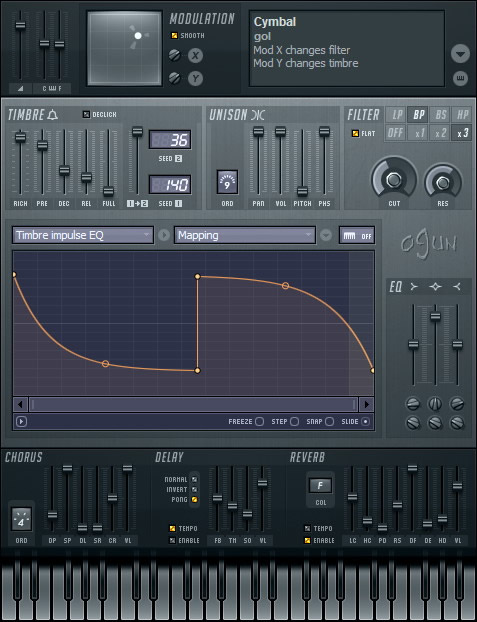This screenshot has height=622, width=477.
Task: Open the Mapping dropdown
Action: pos(245,235)
